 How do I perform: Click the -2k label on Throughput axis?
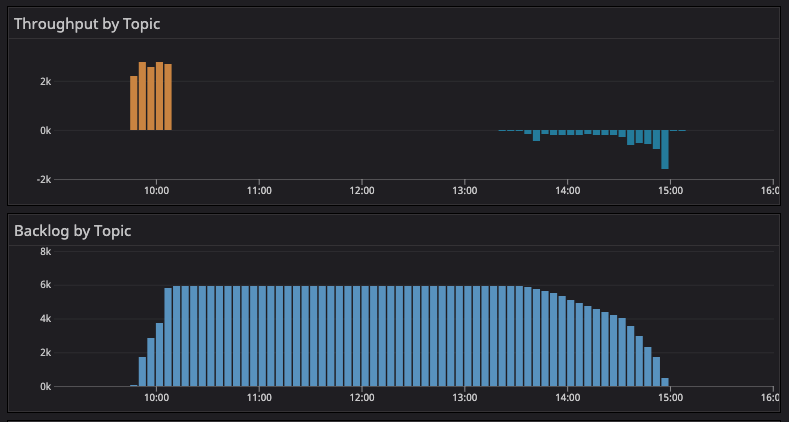click(44, 180)
